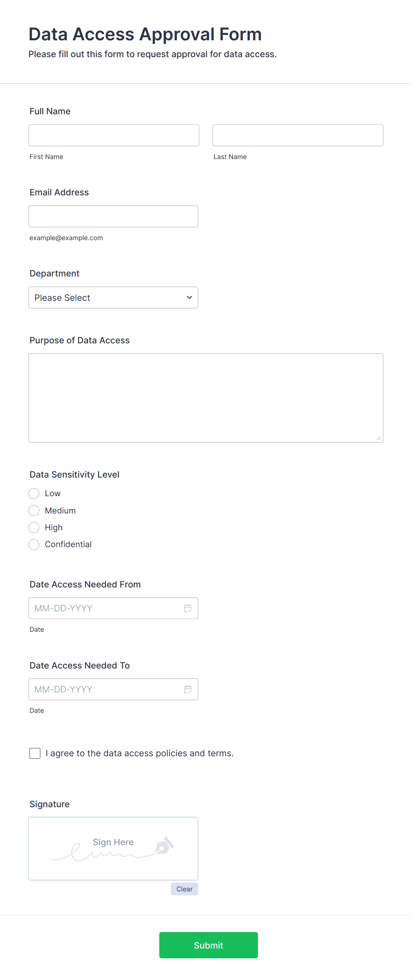Click the pen icon in signature box
The height and width of the screenshot is (980, 412).
164,846
